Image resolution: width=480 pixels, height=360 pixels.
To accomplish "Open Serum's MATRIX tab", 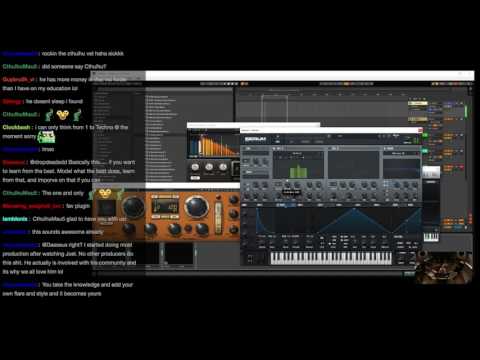I will (305, 141).
